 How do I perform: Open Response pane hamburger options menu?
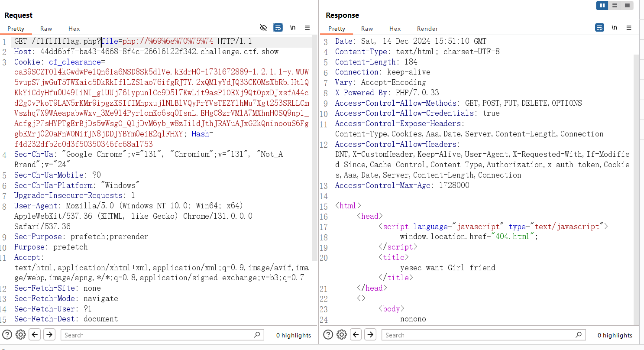point(629,28)
